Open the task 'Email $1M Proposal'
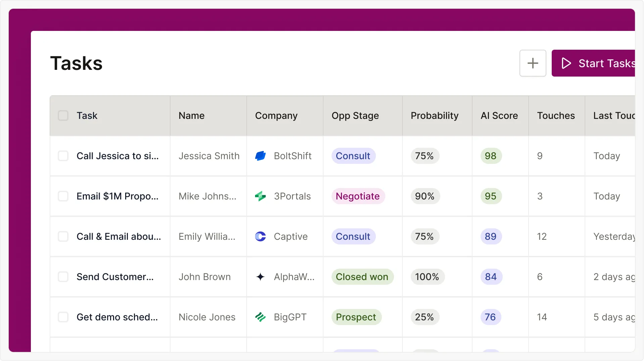 click(x=117, y=196)
